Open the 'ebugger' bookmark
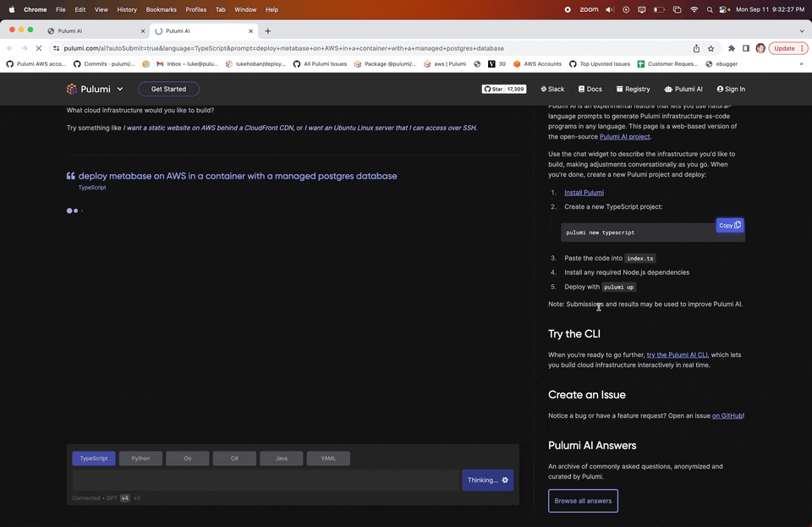The height and width of the screenshot is (527, 812). coord(721,64)
